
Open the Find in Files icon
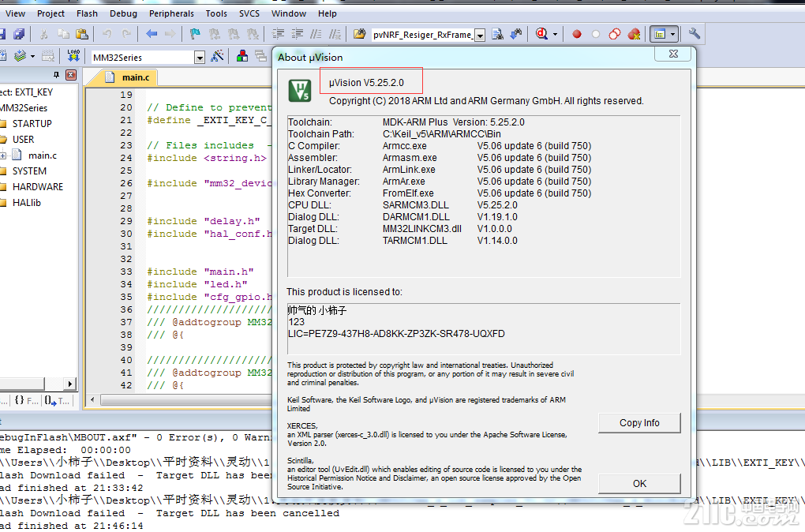(x=359, y=35)
